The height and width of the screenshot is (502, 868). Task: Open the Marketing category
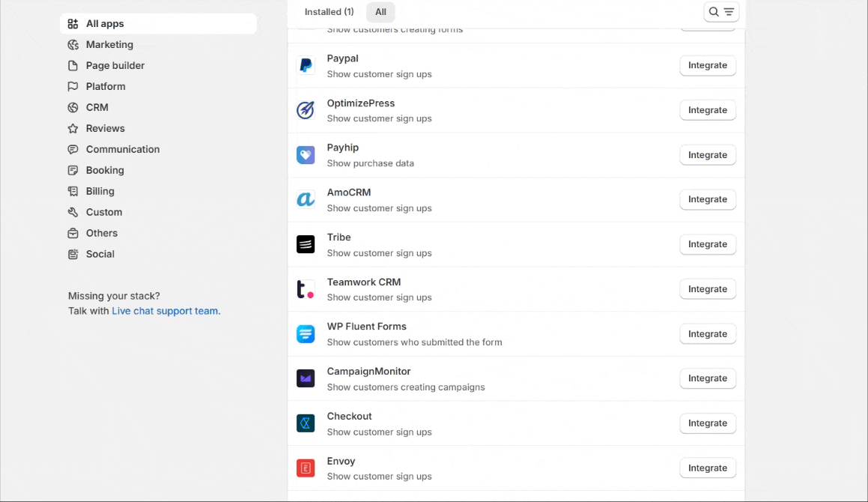click(109, 45)
